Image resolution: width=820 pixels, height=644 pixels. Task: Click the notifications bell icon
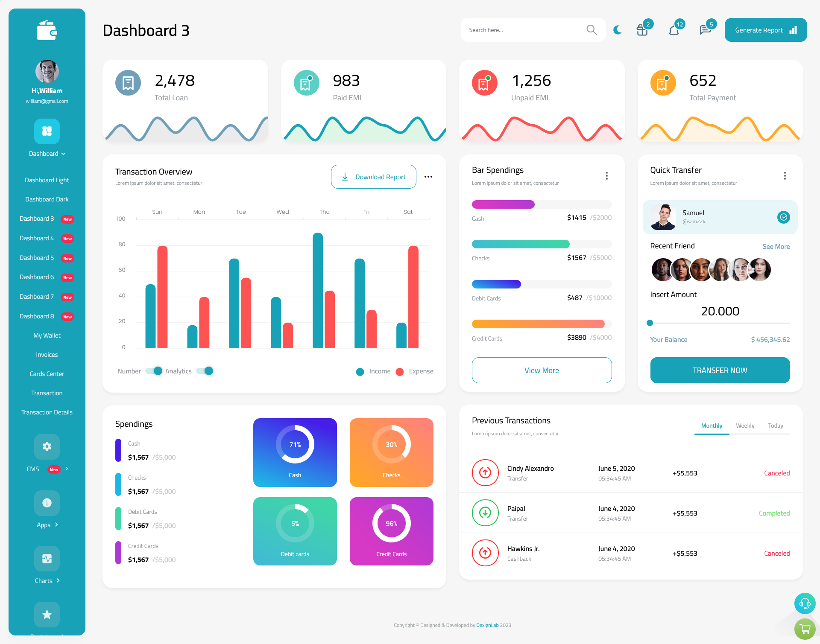[x=674, y=29]
